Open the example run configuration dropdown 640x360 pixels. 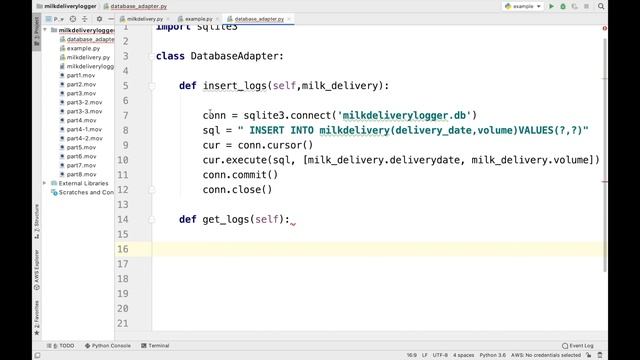(x=523, y=7)
